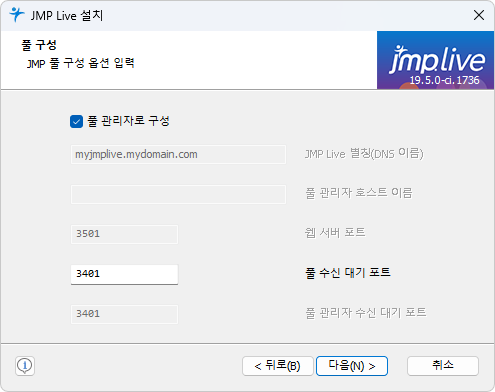The image size is (495, 392).
Task: Click the 풀 관리자 수신 대기 포트 field
Action: (x=124, y=314)
